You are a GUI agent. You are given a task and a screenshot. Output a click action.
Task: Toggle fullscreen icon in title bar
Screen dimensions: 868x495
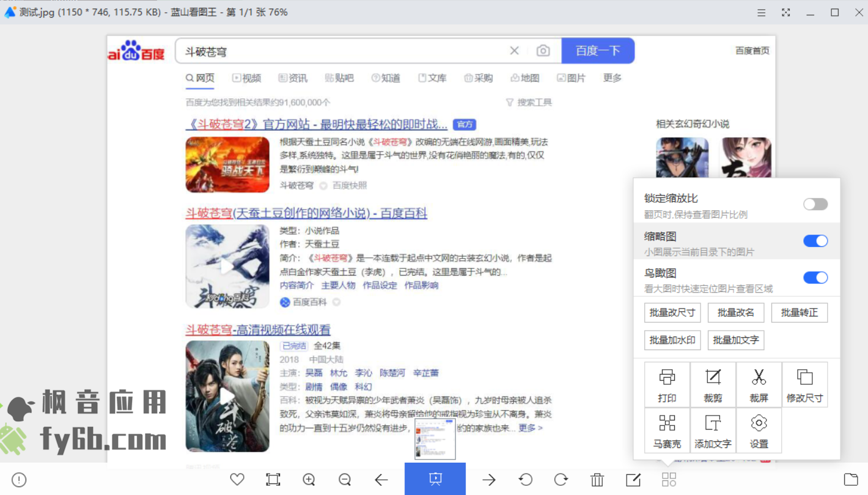click(786, 12)
